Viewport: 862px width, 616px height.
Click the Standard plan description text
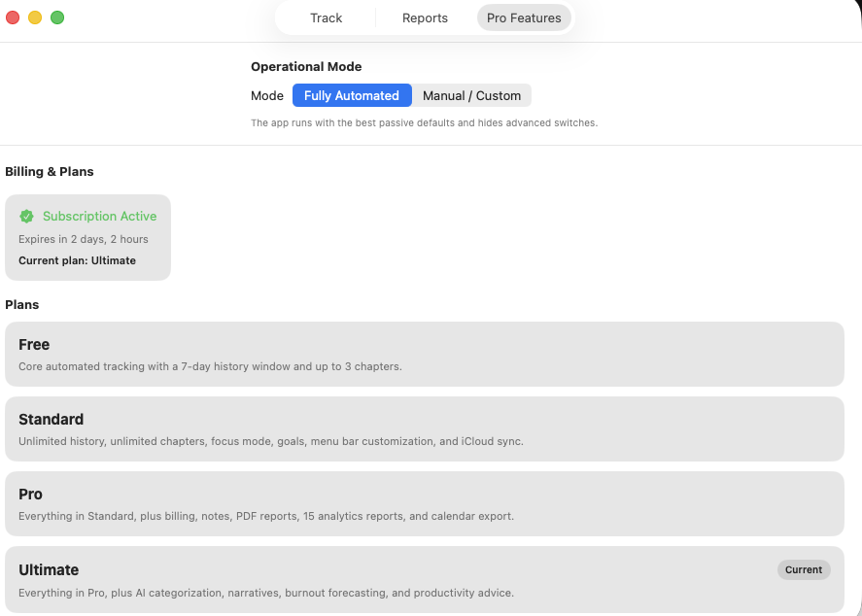click(271, 441)
